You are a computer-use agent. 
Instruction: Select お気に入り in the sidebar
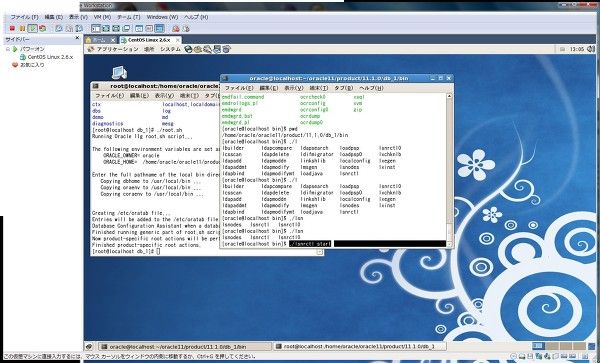click(x=32, y=65)
